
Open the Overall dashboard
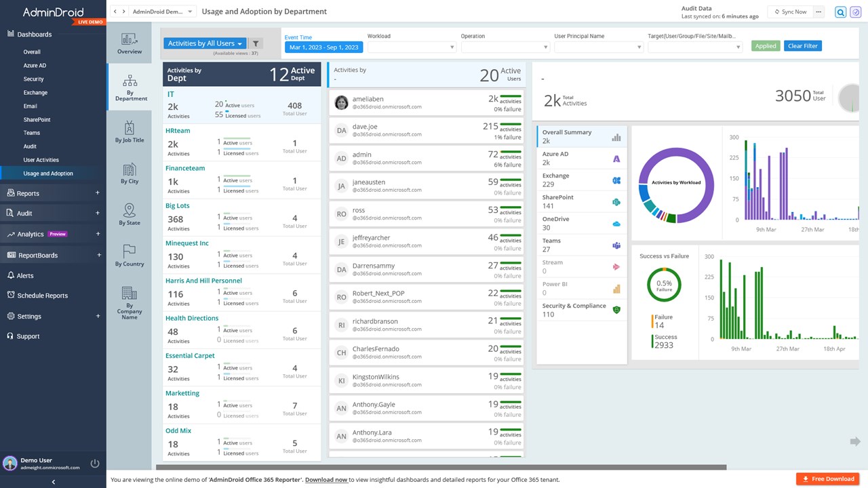32,52
